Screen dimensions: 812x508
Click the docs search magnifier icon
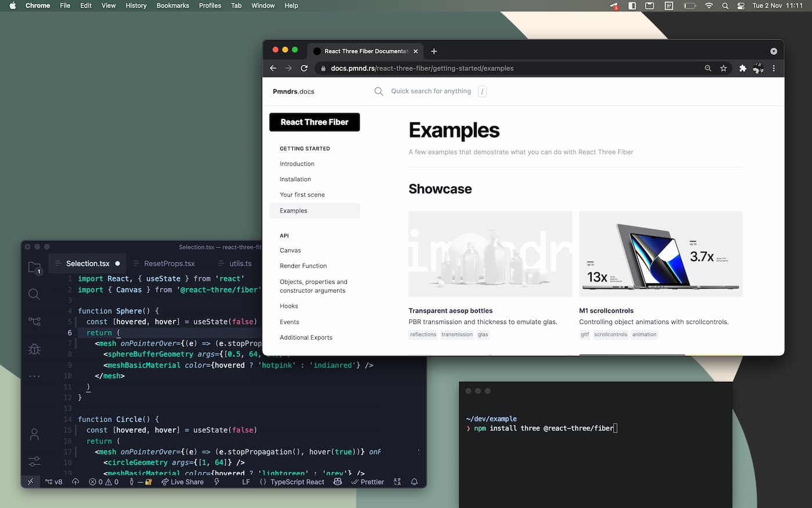coord(379,91)
